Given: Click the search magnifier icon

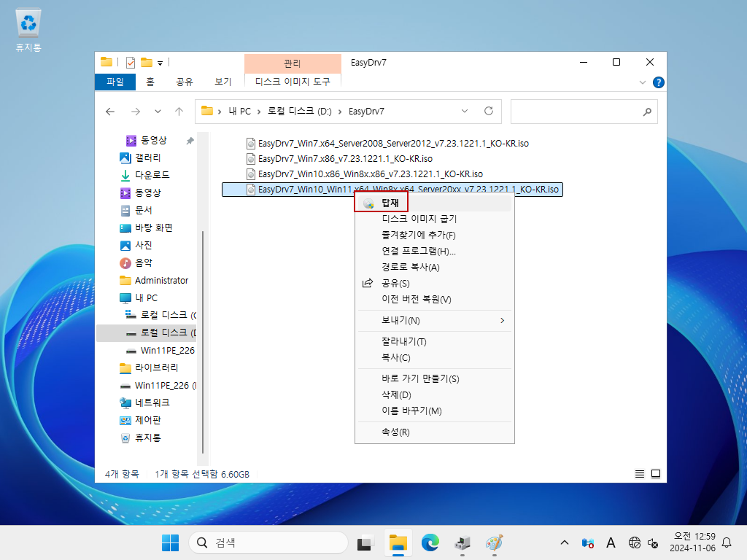Looking at the screenshot, I should [x=647, y=112].
